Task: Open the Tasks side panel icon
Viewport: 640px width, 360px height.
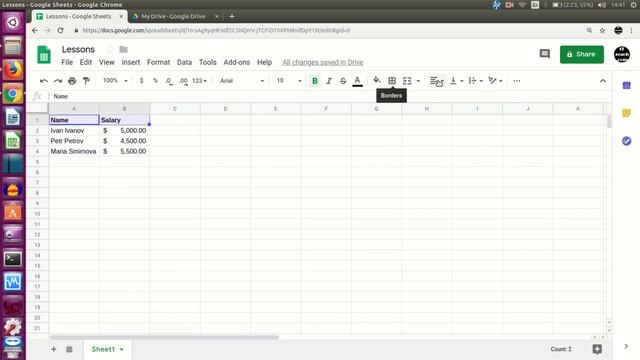Action: (x=627, y=141)
